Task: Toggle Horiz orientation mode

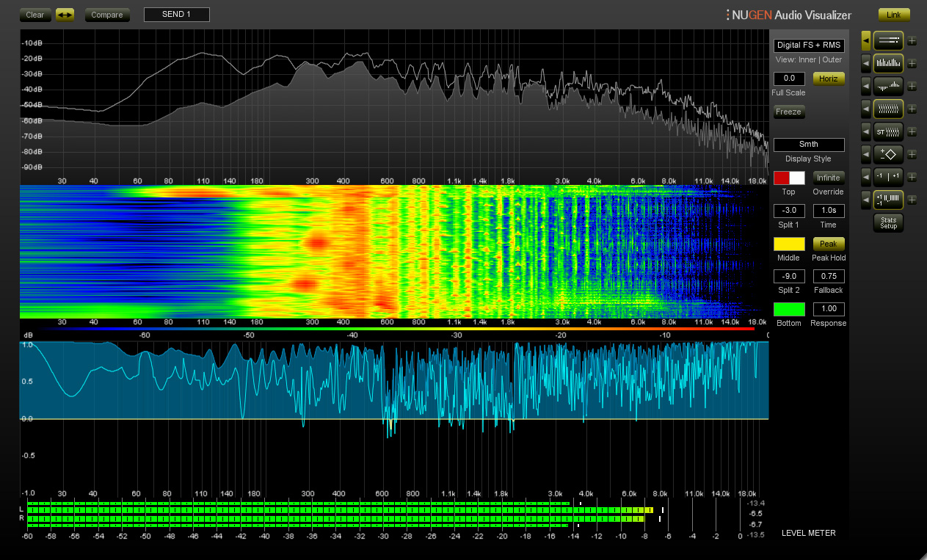Action: 828,78
